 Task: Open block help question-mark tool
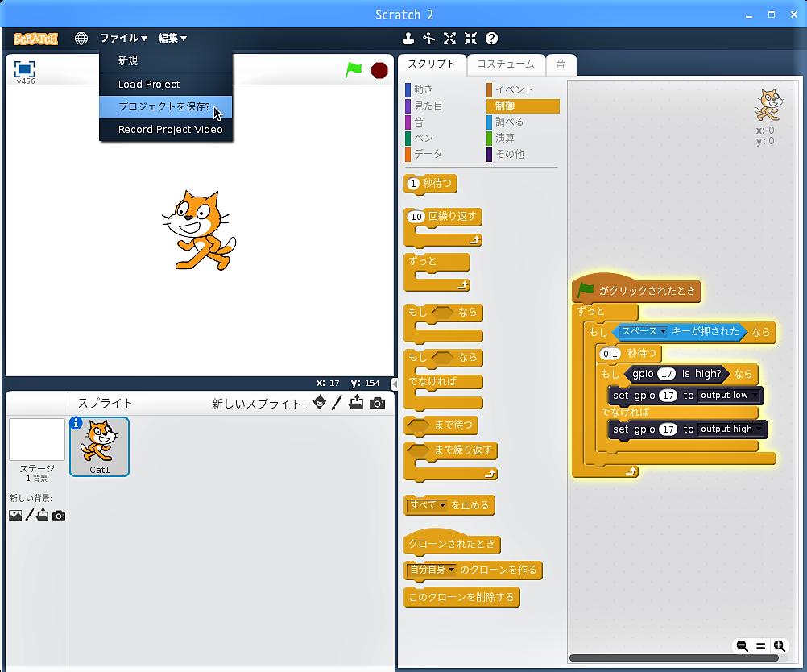click(491, 38)
